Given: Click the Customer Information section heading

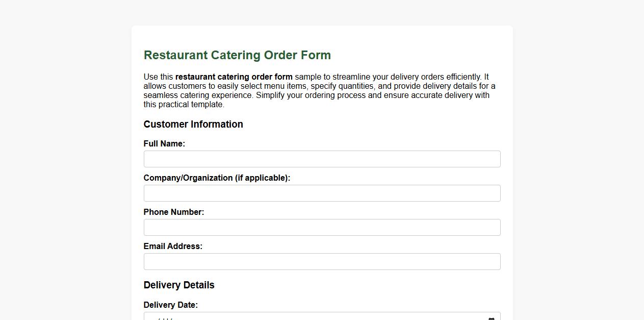Looking at the screenshot, I should pos(193,124).
